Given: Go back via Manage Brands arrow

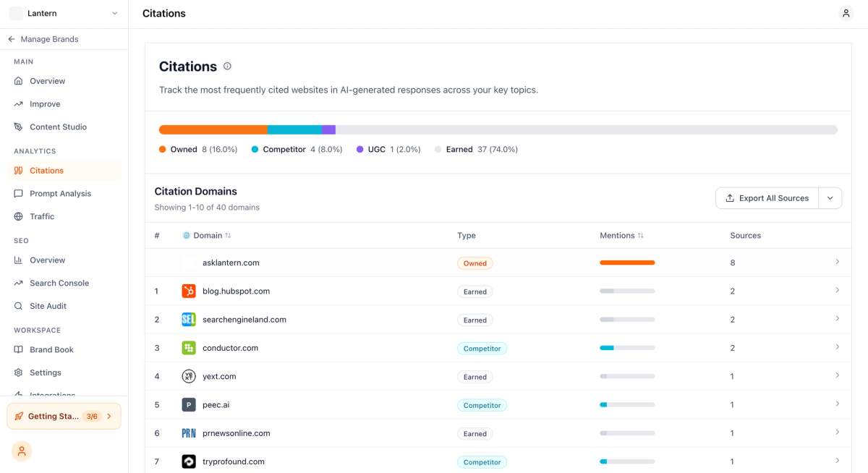Looking at the screenshot, I should coord(12,39).
